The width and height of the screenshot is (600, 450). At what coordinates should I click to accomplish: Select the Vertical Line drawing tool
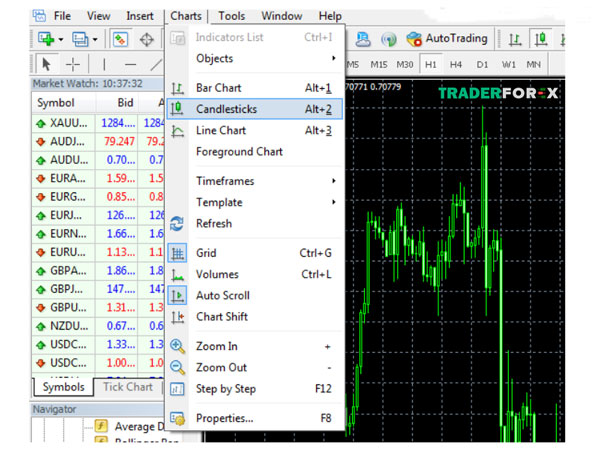[x=104, y=64]
